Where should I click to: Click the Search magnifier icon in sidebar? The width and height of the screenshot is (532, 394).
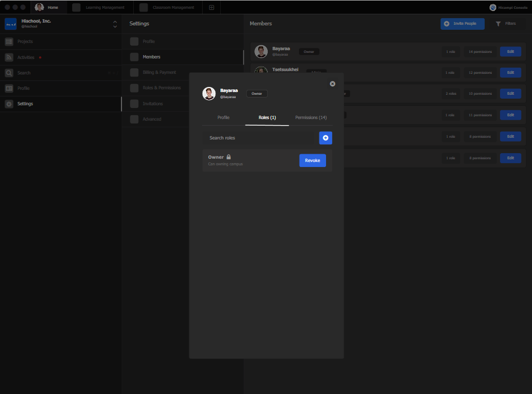pos(9,73)
